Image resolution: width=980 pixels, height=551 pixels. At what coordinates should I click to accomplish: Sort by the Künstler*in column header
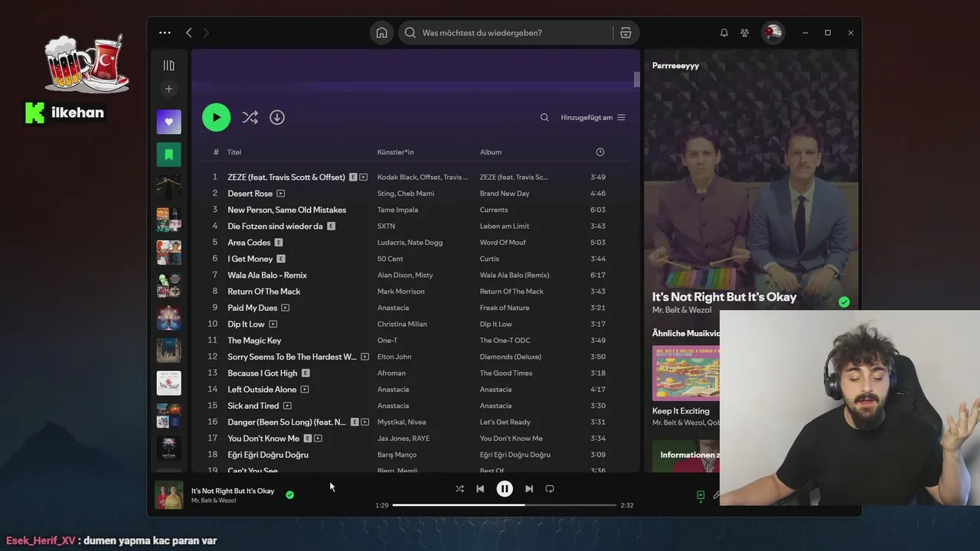[x=395, y=152]
